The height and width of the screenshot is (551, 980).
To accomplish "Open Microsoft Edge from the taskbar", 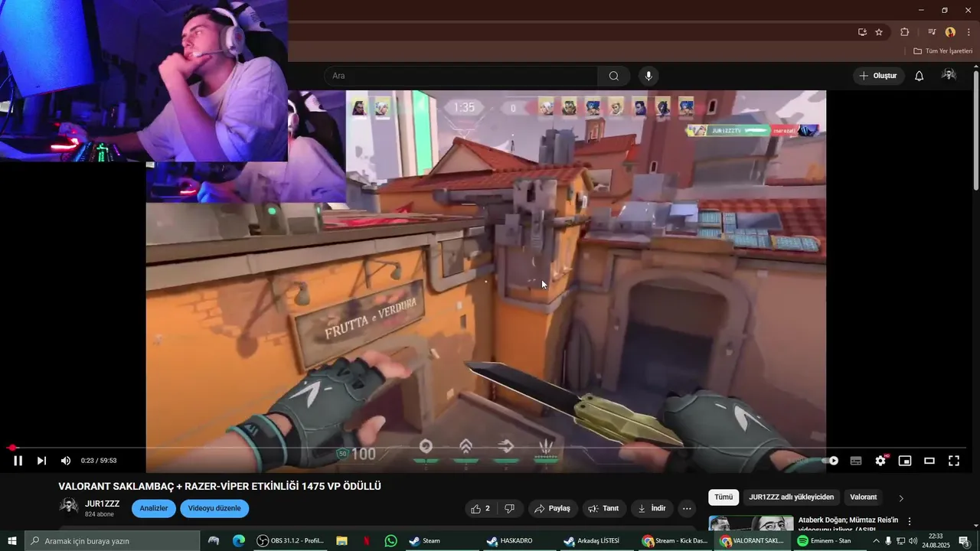I will pos(239,541).
